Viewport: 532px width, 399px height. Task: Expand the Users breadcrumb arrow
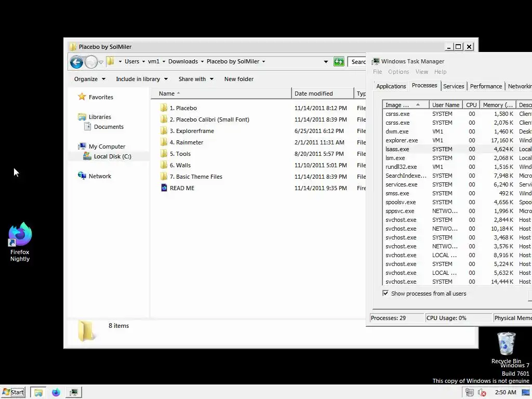click(x=143, y=61)
